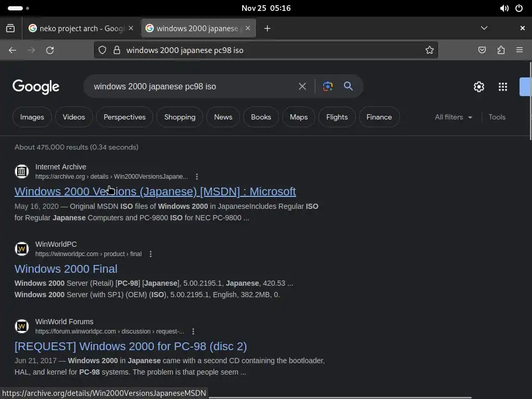Screen dimensions: 532x399
Task: Filter results by Videos
Action: [x=74, y=117]
